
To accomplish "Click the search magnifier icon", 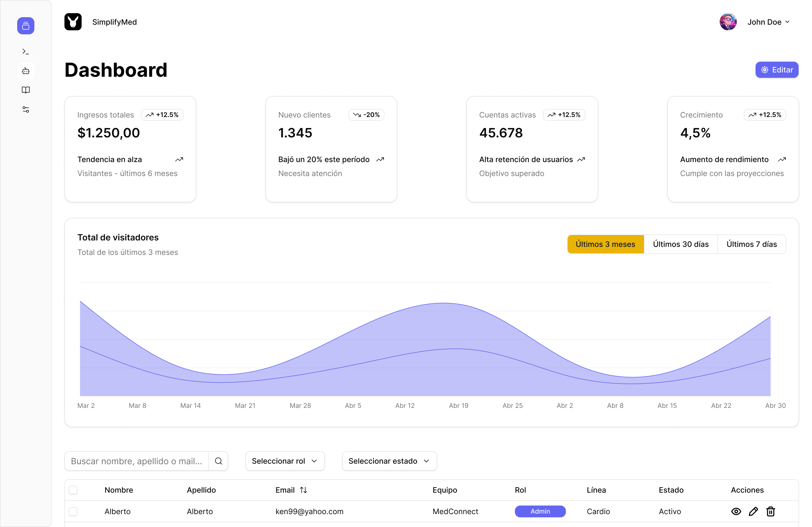I will (x=219, y=461).
